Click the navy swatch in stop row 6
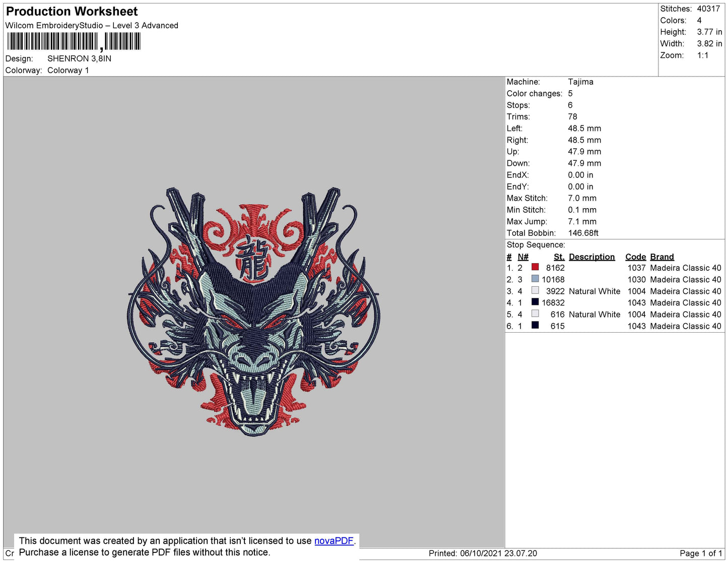Screen dimensions: 728x563 535,325
